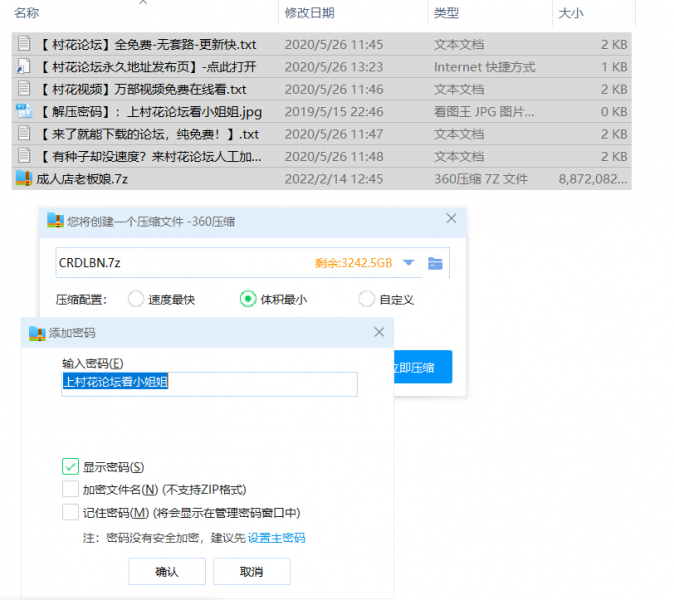Click the 7z archive file icon in the list
The width and height of the screenshot is (674, 600).
23,178
